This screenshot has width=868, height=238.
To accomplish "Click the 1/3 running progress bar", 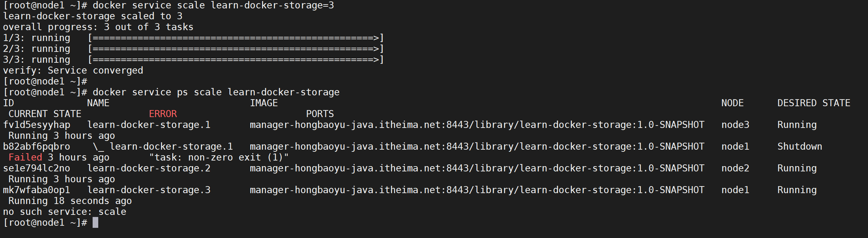I will pos(236,38).
